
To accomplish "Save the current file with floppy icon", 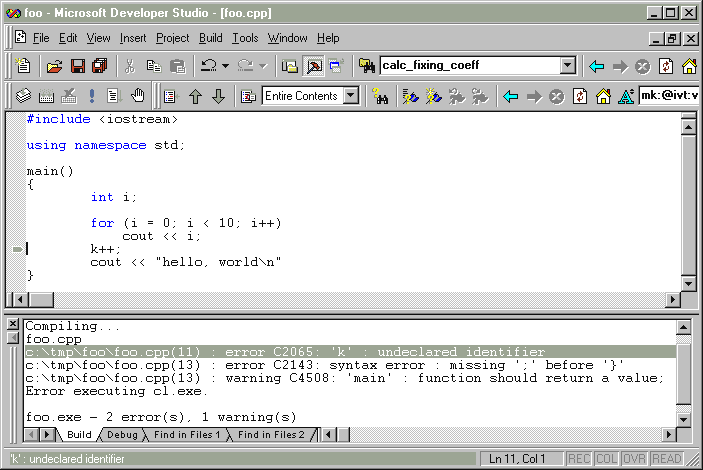I will [78, 66].
